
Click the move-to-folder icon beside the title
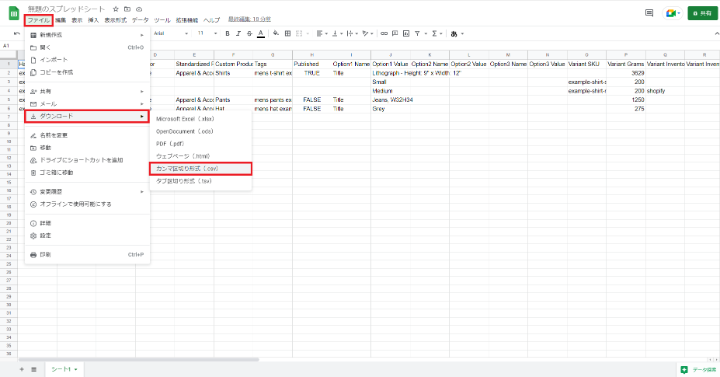(x=127, y=9)
